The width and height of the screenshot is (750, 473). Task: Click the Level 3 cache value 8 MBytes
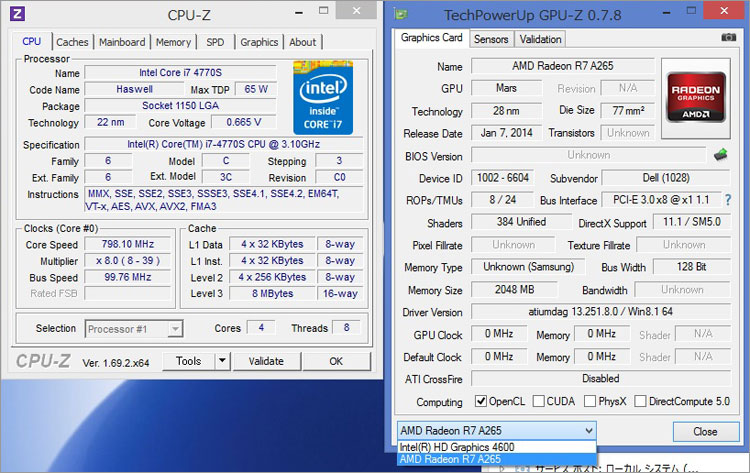click(272, 294)
